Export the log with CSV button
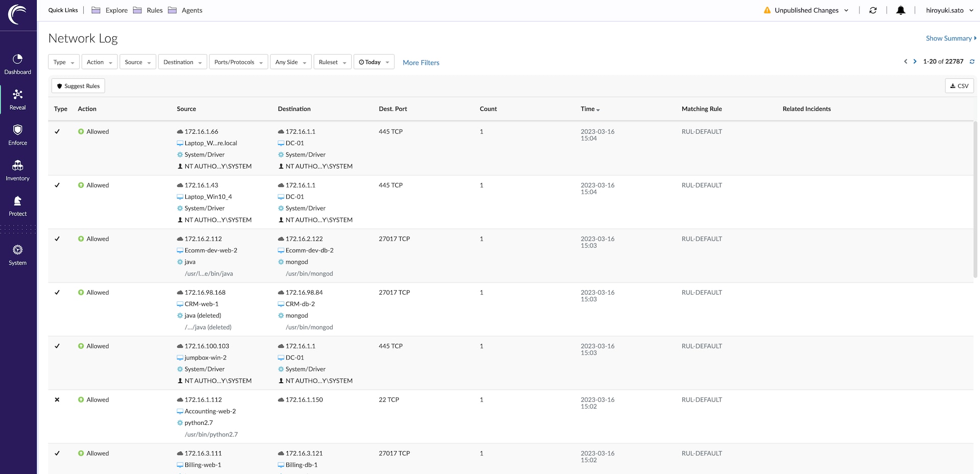Screen dimensions: 980x474 [x=959, y=86]
